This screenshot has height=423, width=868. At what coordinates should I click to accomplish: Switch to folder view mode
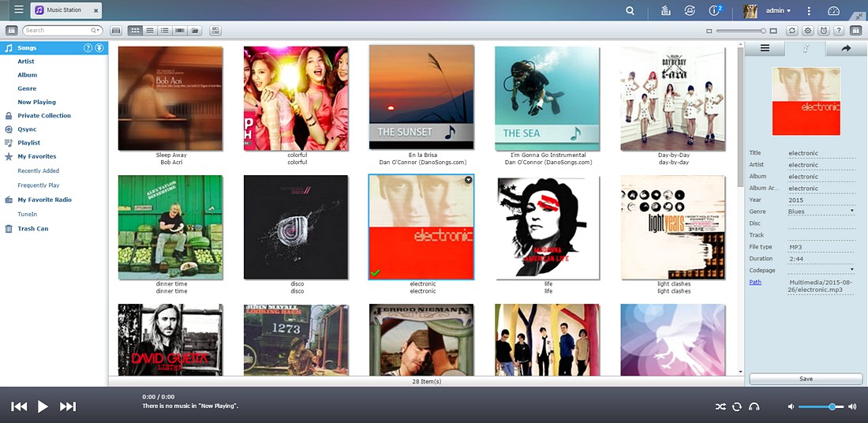click(195, 31)
